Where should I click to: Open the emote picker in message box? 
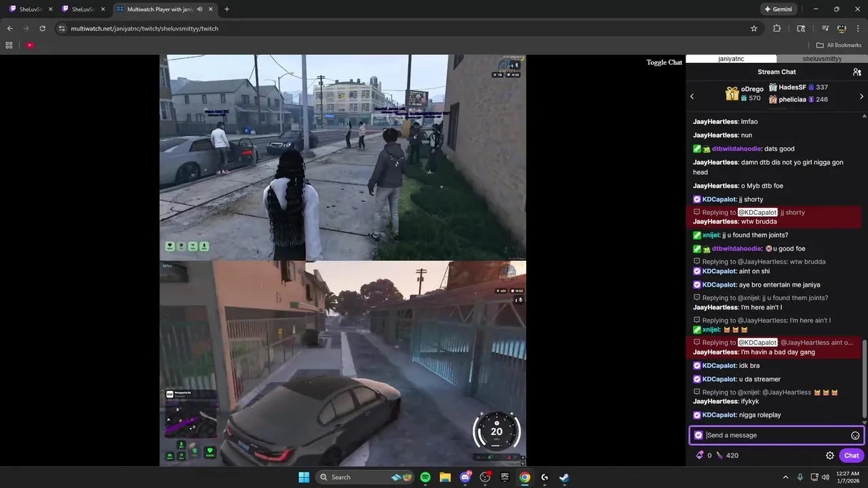[855, 435]
